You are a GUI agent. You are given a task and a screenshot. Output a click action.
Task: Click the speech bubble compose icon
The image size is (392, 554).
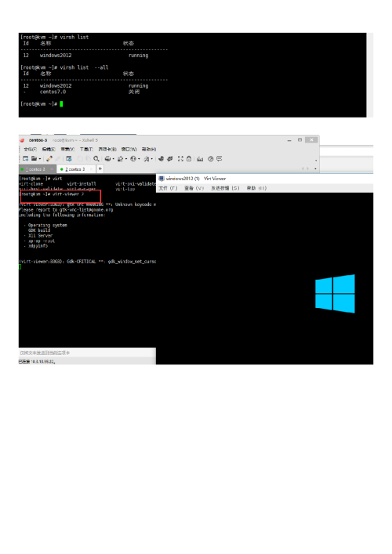[220, 158]
